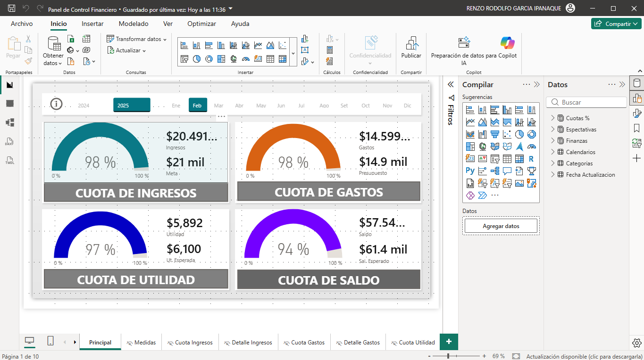Select the Python visual in the Compilar panel
644x360 pixels.
470,171
